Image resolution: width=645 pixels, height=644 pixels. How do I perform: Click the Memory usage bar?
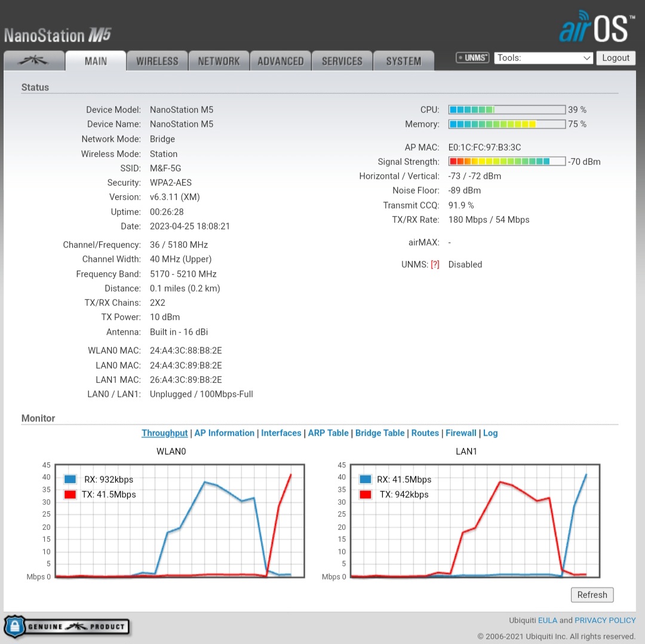(507, 124)
